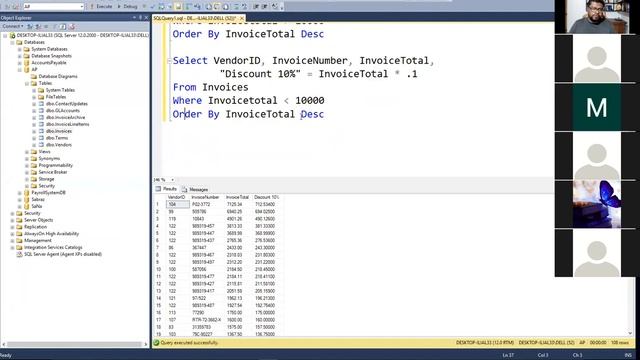
Task: Collapse the Databases folder node
Action: point(12,42)
